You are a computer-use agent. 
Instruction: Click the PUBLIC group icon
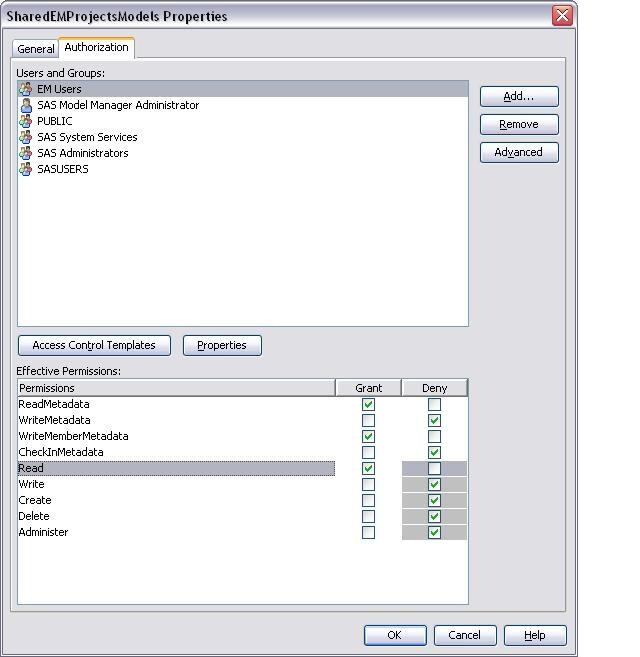[26, 121]
